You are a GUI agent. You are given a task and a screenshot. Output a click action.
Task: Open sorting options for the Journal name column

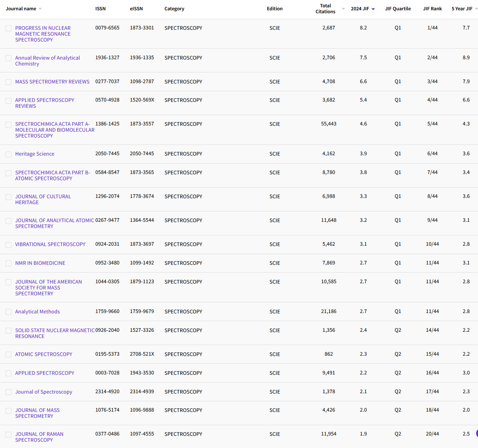click(40, 8)
